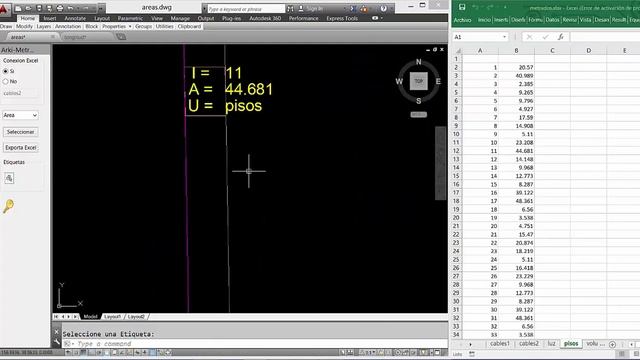Open the Layers ribbon panel
The width and height of the screenshot is (640, 360).
coord(43,26)
